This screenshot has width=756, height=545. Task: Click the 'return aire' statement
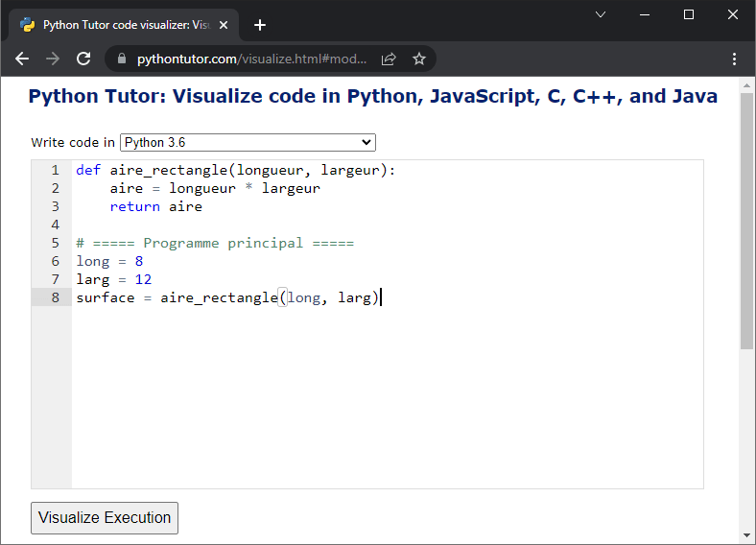156,207
